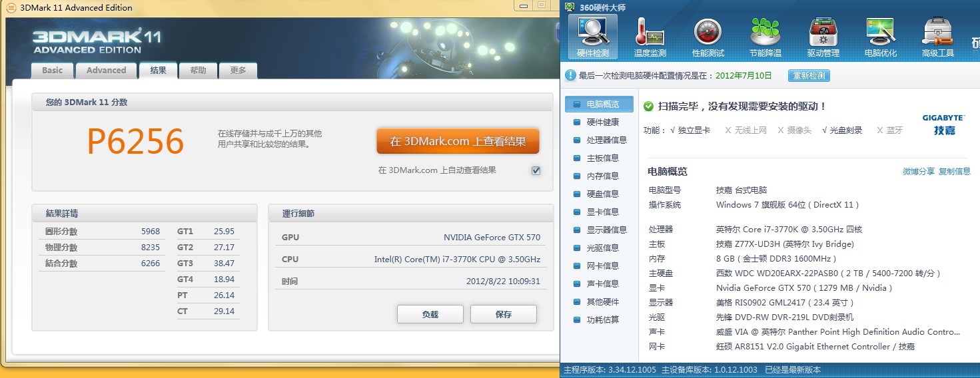Click the 网卡 AR8151 Ethernet Controller entry
Screen dimensions: 980x378
click(x=781, y=347)
